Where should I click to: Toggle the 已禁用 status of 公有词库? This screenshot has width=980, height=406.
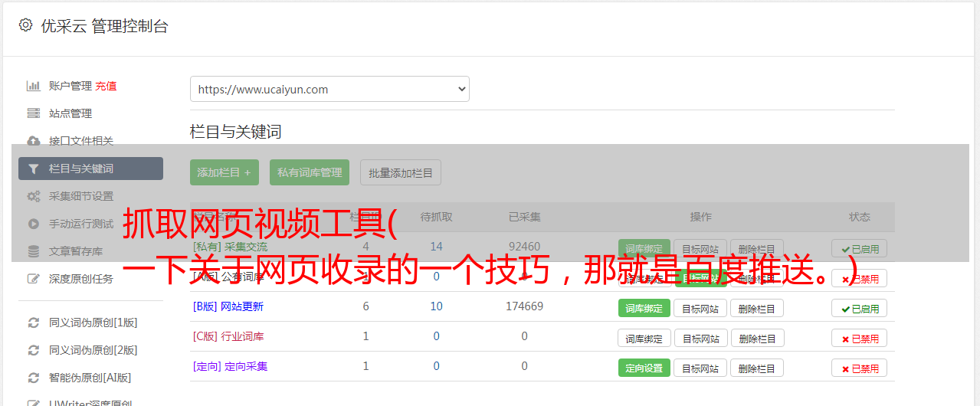click(x=860, y=278)
